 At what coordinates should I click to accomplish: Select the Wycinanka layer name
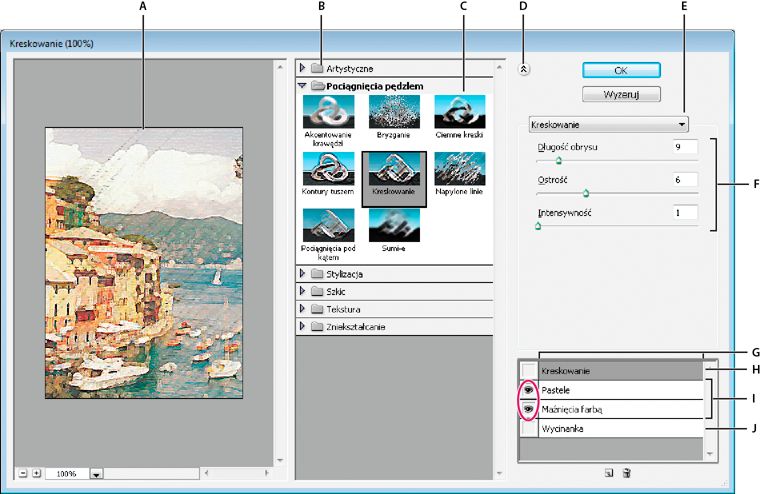click(562, 429)
